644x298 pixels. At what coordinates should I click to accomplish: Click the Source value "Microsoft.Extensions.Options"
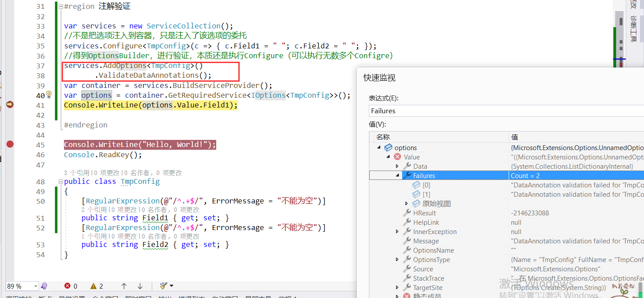coord(556,269)
